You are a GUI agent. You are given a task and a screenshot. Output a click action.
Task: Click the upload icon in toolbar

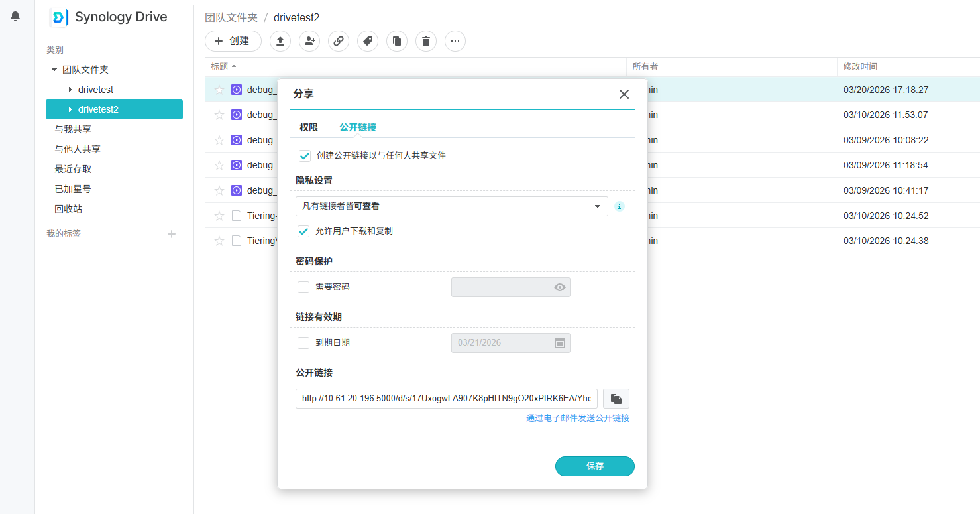(280, 41)
